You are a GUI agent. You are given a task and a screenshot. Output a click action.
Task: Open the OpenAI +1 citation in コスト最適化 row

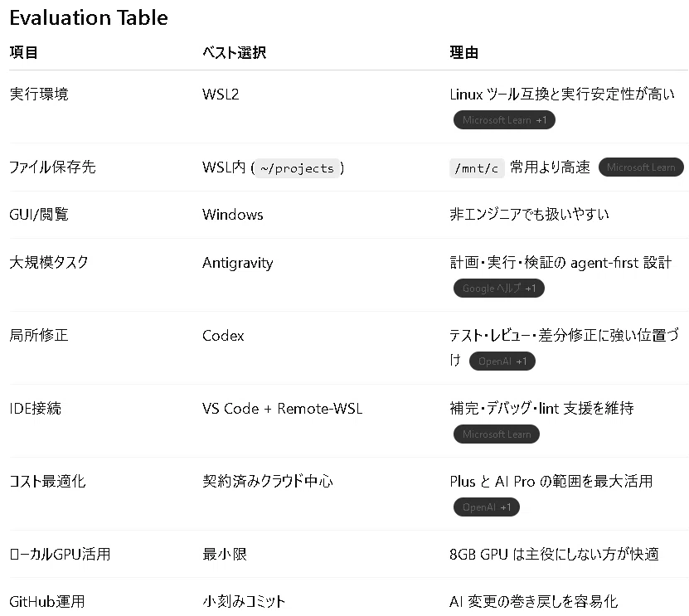487,507
